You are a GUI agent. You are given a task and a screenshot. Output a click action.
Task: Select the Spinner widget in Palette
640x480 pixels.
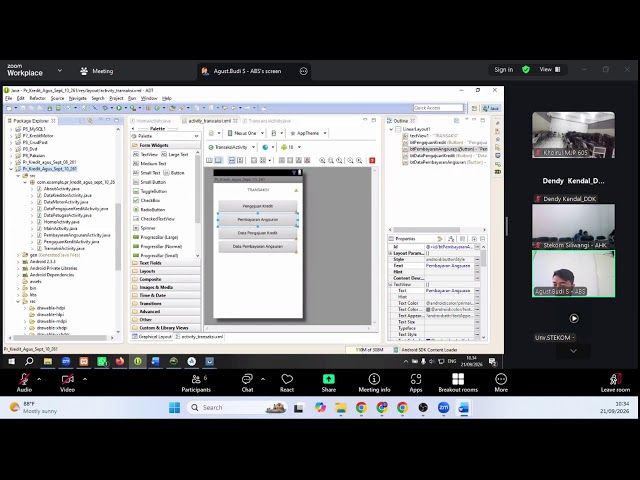pyautogui.click(x=144, y=228)
